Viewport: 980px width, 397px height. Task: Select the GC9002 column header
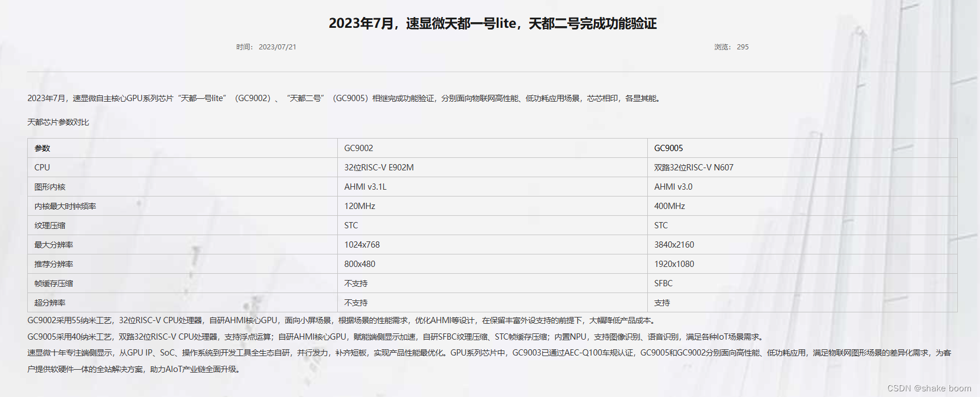492,148
